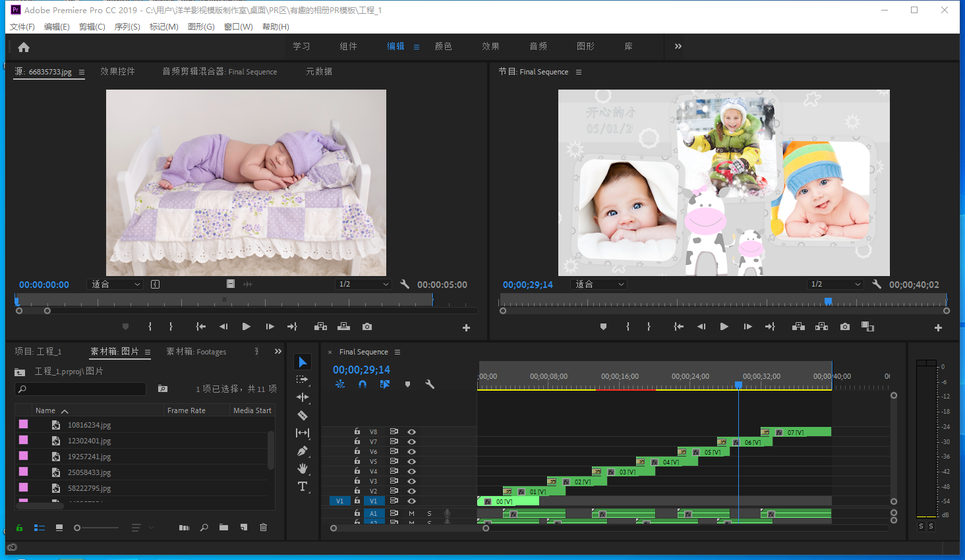Toggle lock on track V5
Viewport: 965px width, 560px height.
357,461
